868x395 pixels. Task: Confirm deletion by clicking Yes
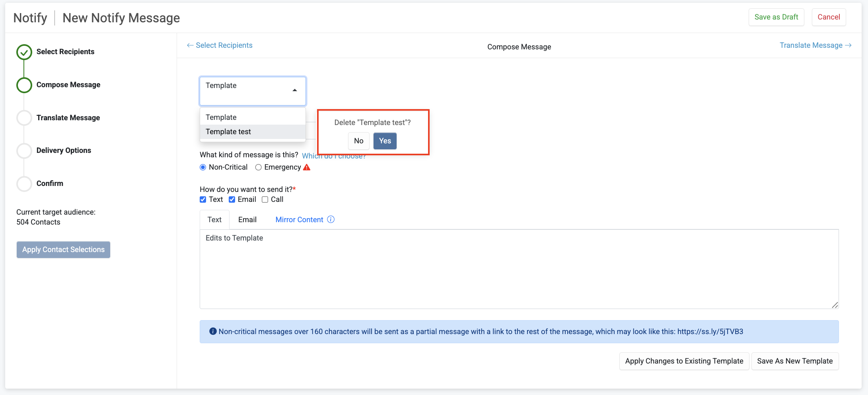tap(385, 141)
